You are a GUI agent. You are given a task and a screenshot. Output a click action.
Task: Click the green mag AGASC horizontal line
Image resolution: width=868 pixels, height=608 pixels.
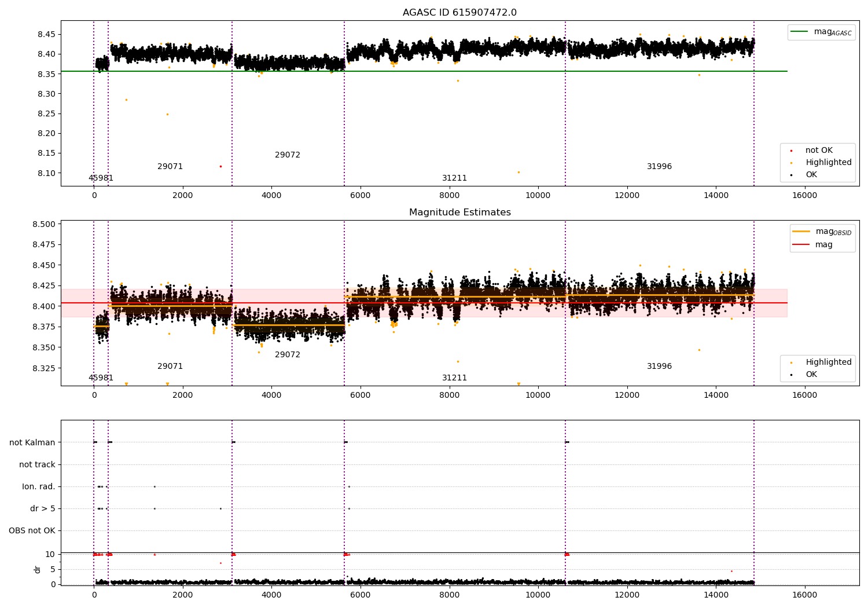pyautogui.click(x=424, y=71)
